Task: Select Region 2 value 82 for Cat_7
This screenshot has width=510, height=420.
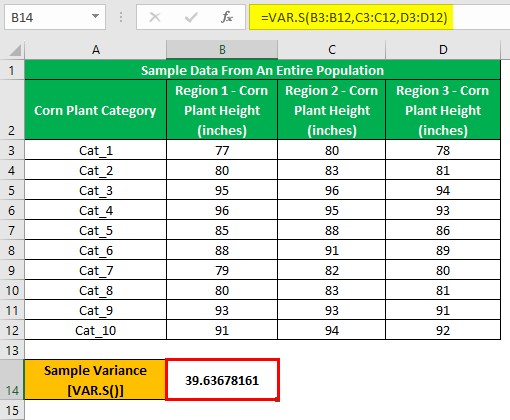Action: pyautogui.click(x=332, y=270)
